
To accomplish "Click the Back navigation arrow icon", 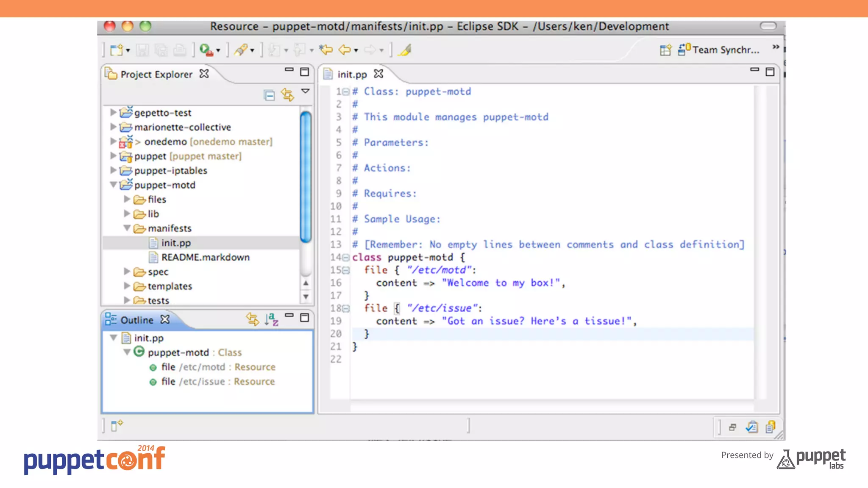I will click(345, 50).
